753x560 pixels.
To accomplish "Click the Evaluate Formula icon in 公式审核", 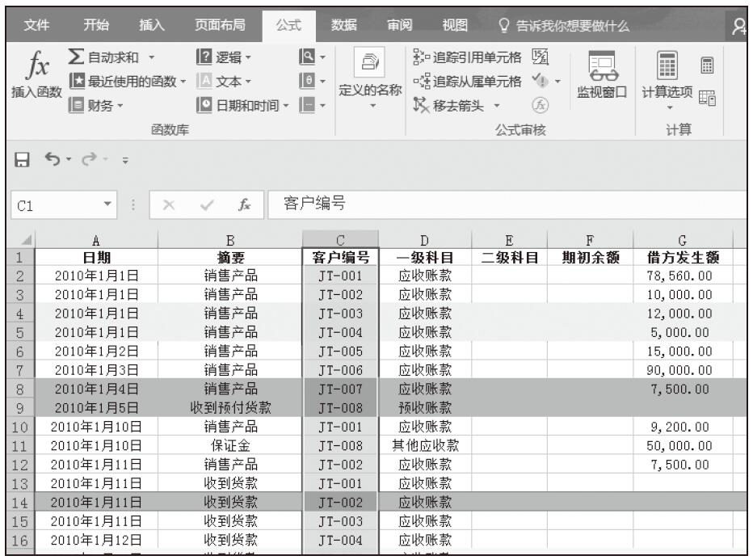I will (537, 104).
